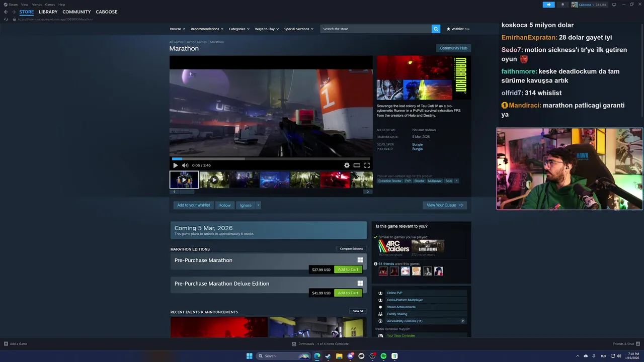The width and height of the screenshot is (644, 362).
Task: Open the View menu
Action: (x=24, y=5)
